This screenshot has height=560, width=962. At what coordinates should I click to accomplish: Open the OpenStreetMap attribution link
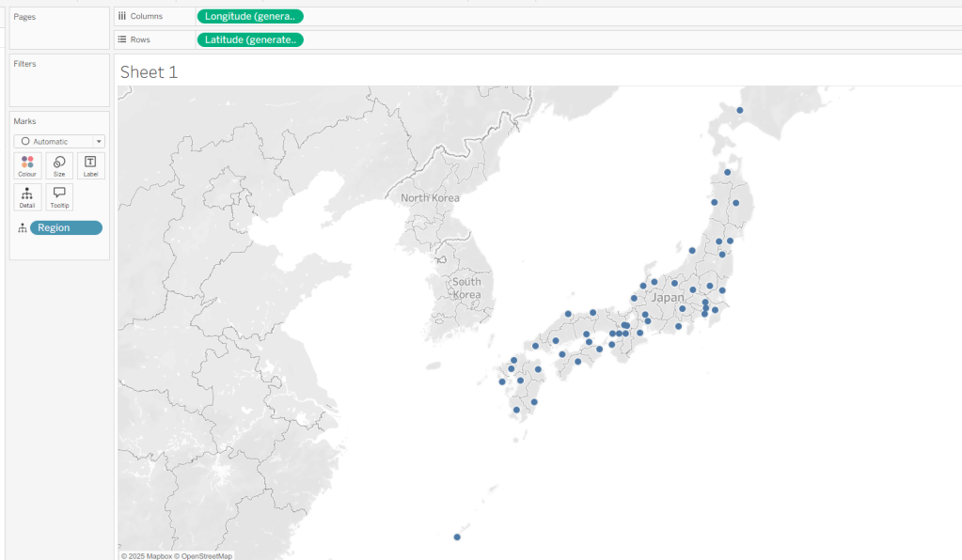pyautogui.click(x=206, y=555)
